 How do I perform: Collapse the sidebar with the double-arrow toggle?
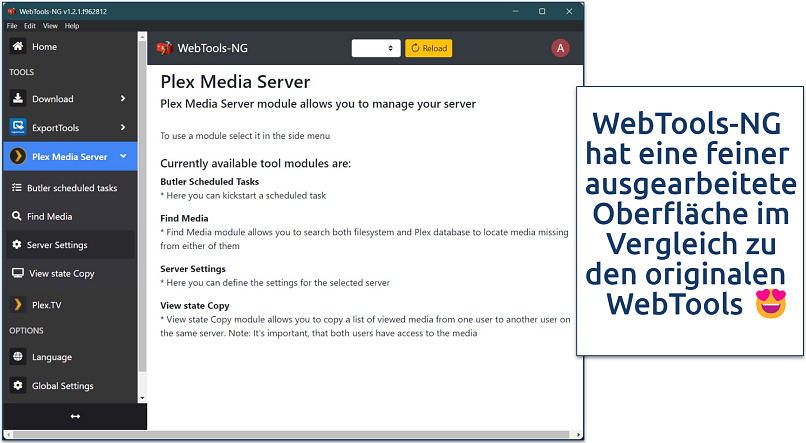click(74, 416)
